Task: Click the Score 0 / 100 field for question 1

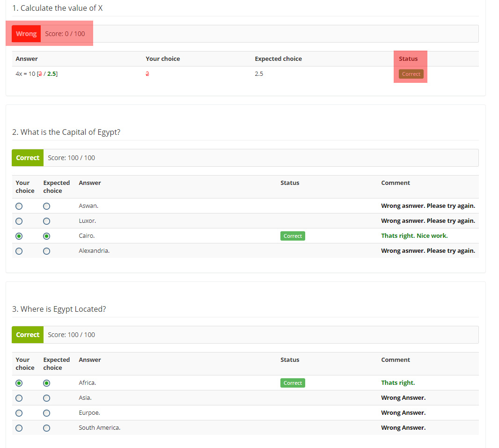Action: point(66,33)
